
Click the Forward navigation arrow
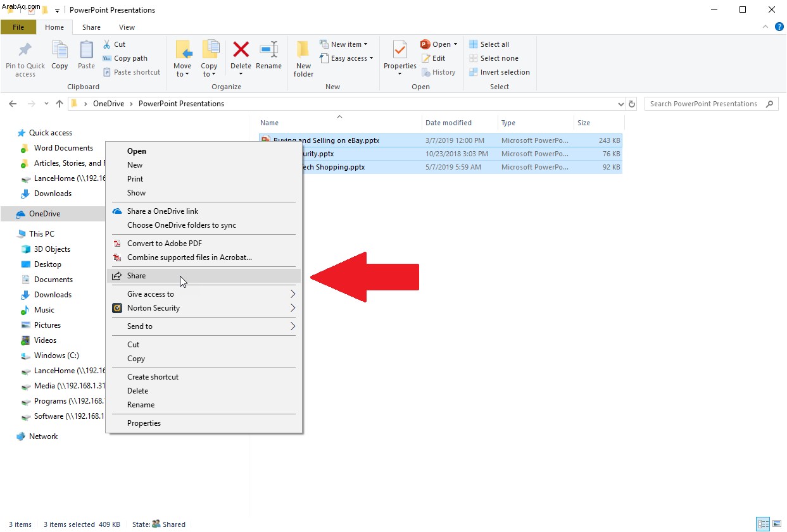(x=31, y=104)
